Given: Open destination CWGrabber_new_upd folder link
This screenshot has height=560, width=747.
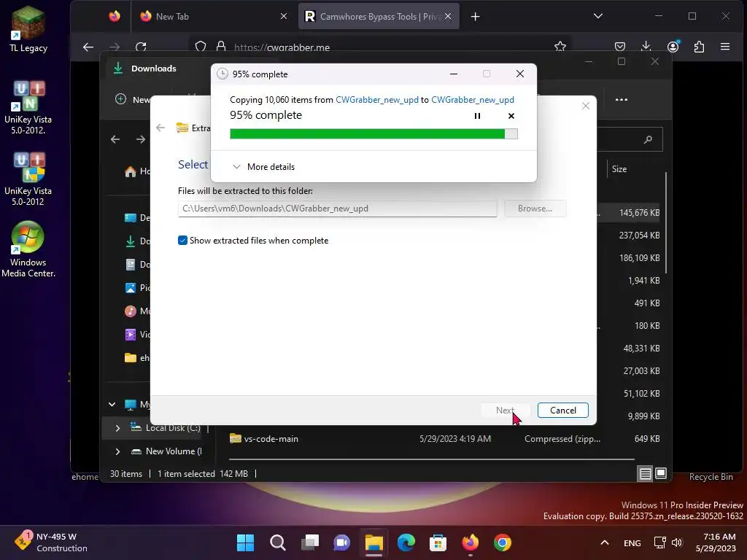Looking at the screenshot, I should [473, 99].
